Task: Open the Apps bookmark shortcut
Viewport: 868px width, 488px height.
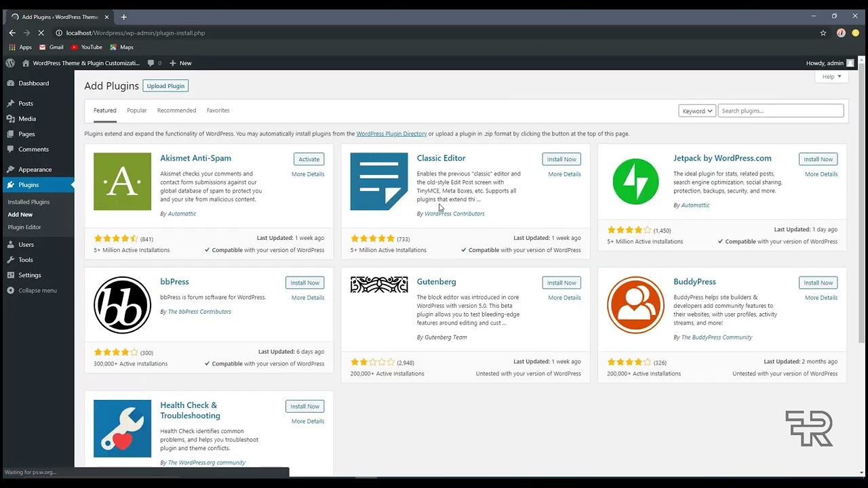Action: [20, 47]
